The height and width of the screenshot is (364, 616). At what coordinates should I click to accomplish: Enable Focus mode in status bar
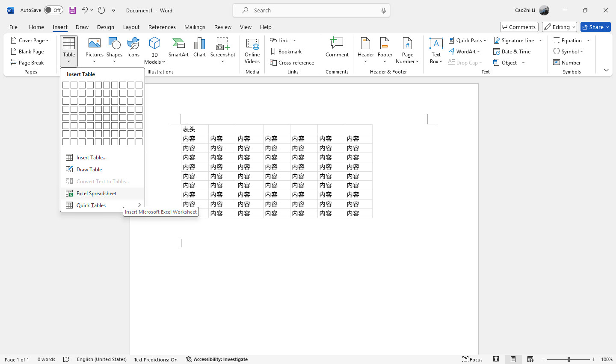click(x=472, y=359)
